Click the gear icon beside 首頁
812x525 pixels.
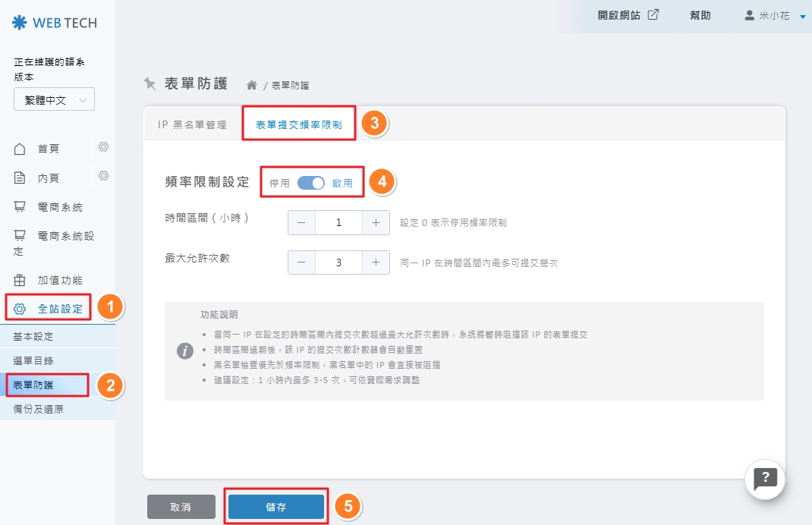[x=104, y=147]
